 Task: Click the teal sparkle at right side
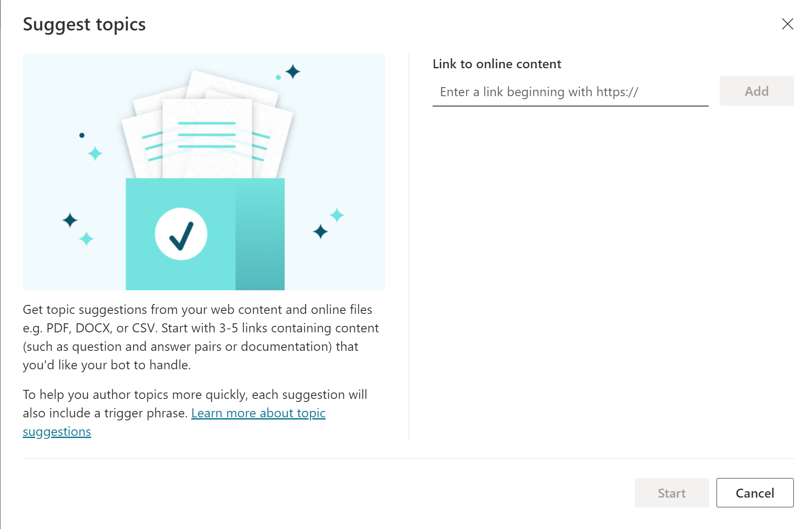coord(337,215)
